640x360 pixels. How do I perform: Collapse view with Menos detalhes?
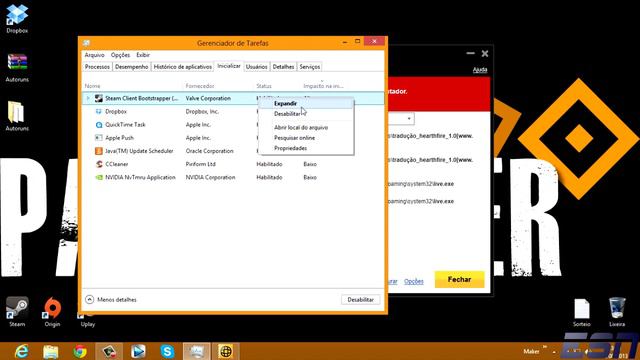point(111,300)
